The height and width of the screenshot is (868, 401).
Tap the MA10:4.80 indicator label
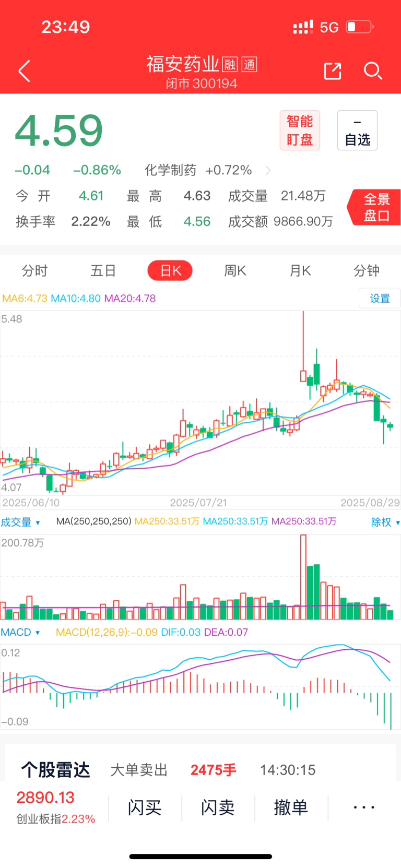(76, 299)
